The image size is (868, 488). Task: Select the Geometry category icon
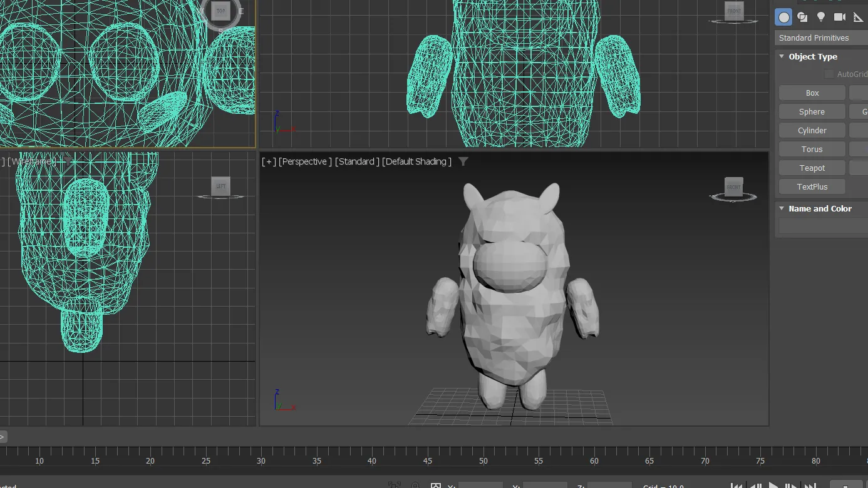pyautogui.click(x=784, y=18)
